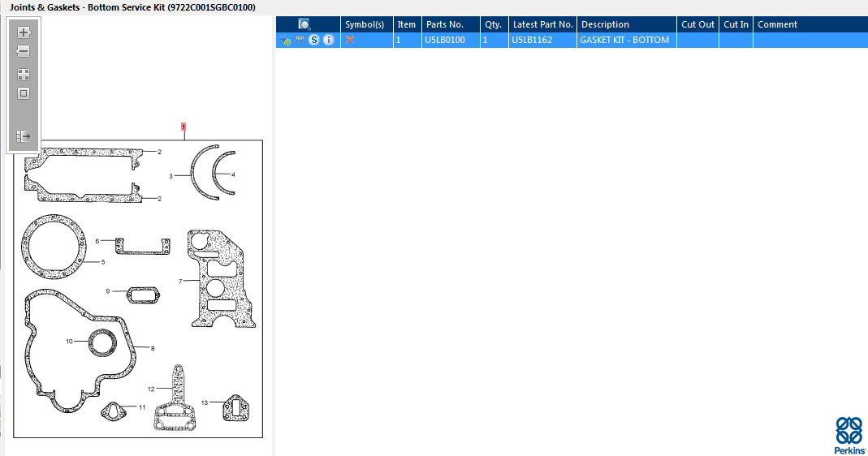Click the Latest Part No. column header
This screenshot has height=456, width=868.
coord(542,24)
